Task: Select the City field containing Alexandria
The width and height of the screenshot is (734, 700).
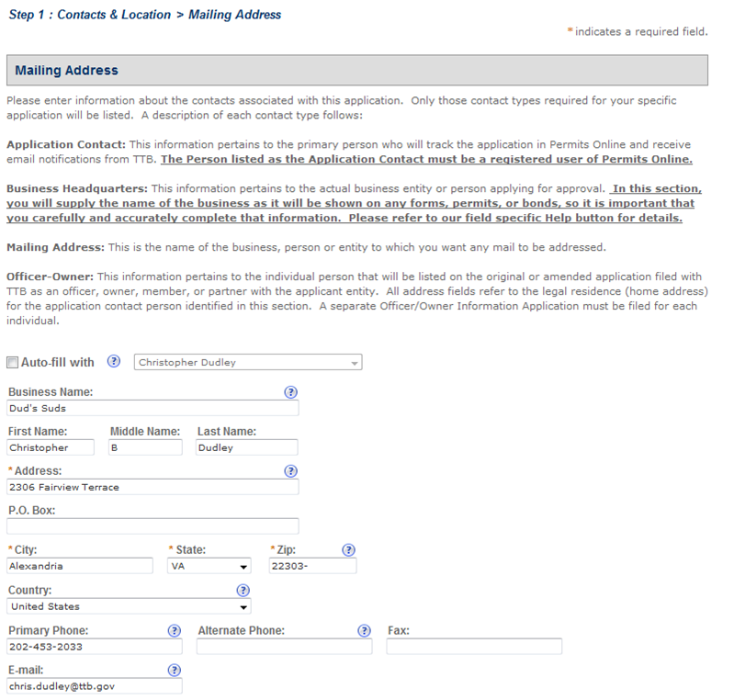Action: (80, 567)
